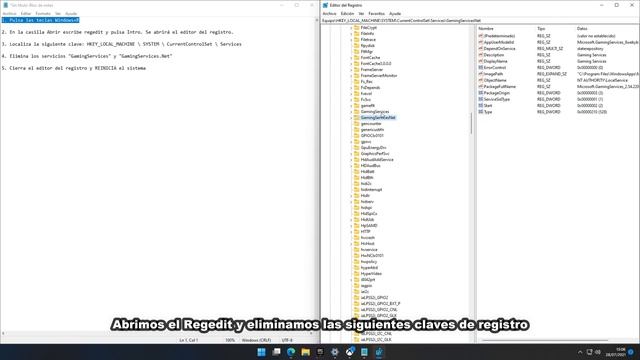Expand the FrameServer key
Image resolution: width=640 pixels, height=360 pixels.
[351, 70]
